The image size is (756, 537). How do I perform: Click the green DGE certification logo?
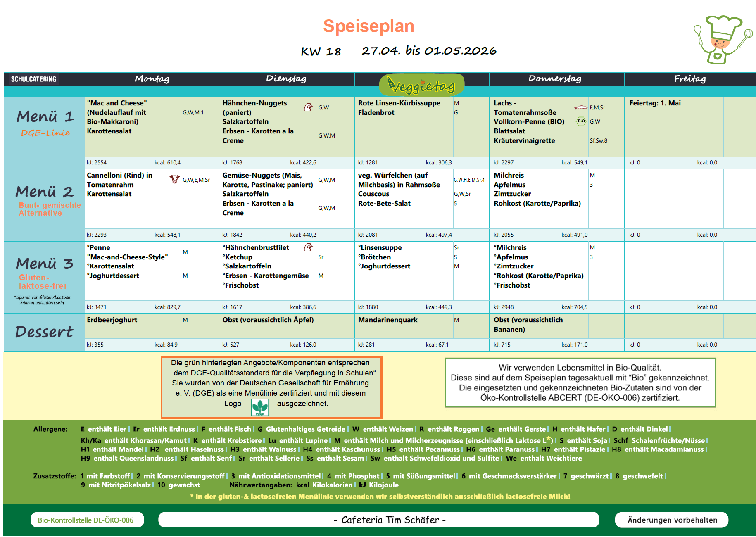260,407
